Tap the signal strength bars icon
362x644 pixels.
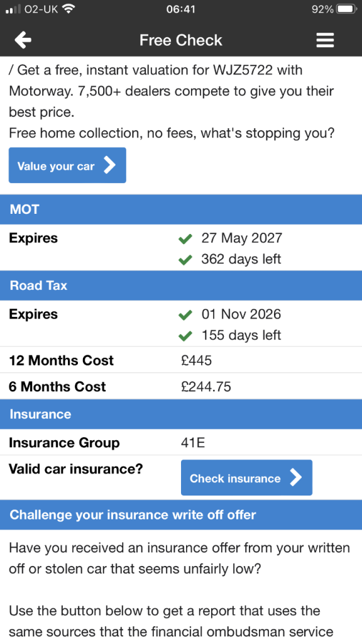(13, 9)
